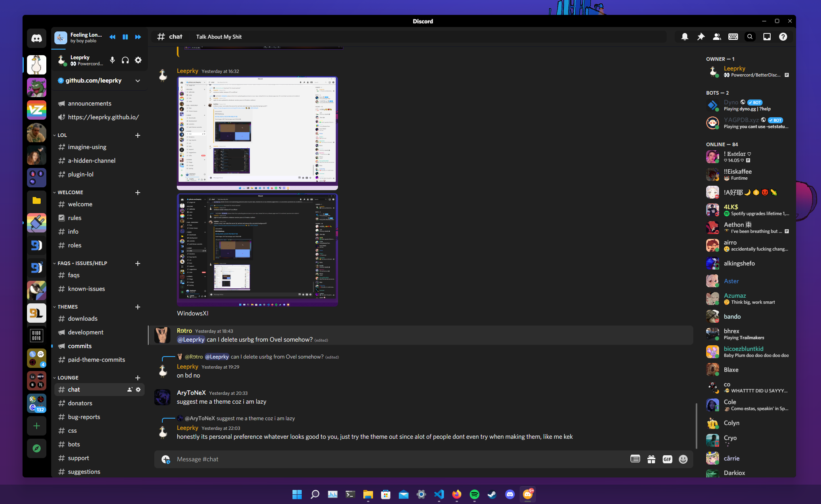Skip to previous Spotify track
Screen dimensions: 821x504
(x=112, y=37)
